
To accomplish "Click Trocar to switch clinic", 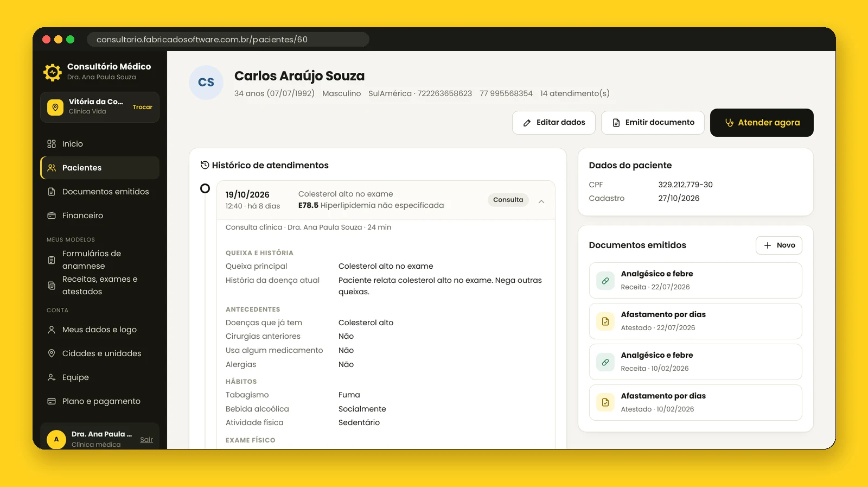I will (x=143, y=107).
